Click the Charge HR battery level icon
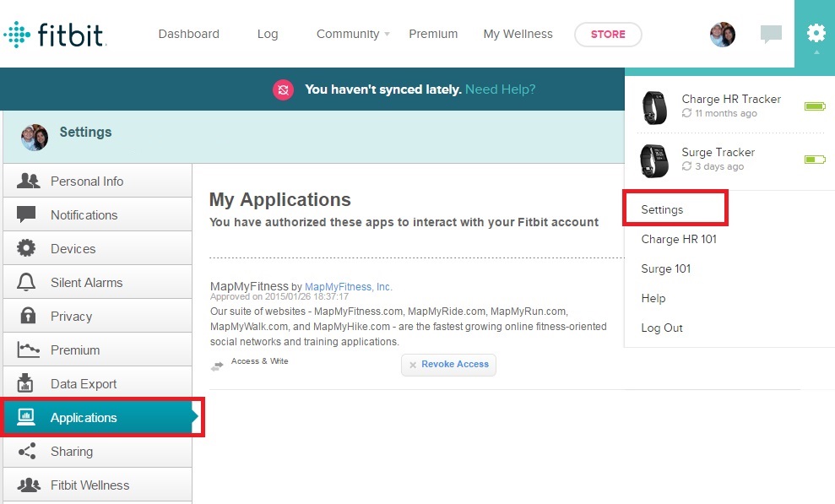 pyautogui.click(x=815, y=106)
